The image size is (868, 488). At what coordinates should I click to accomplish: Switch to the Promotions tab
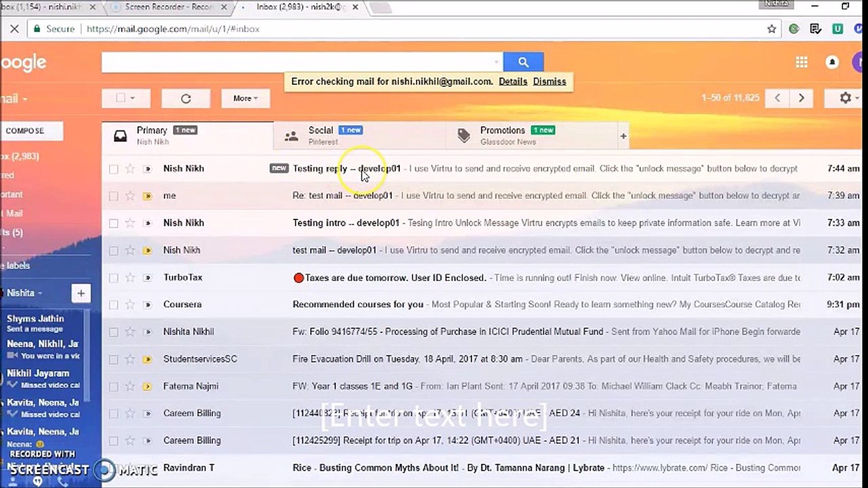(x=532, y=136)
